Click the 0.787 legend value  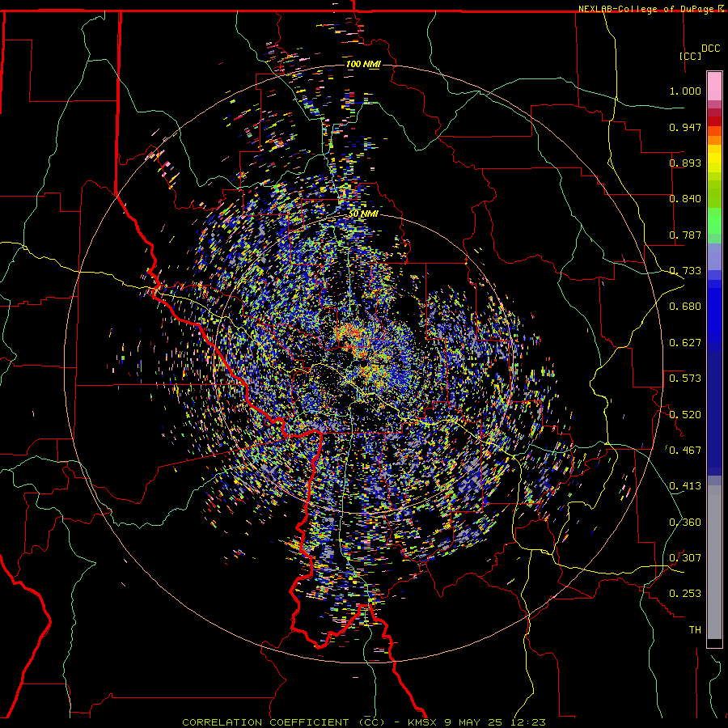tap(685, 235)
